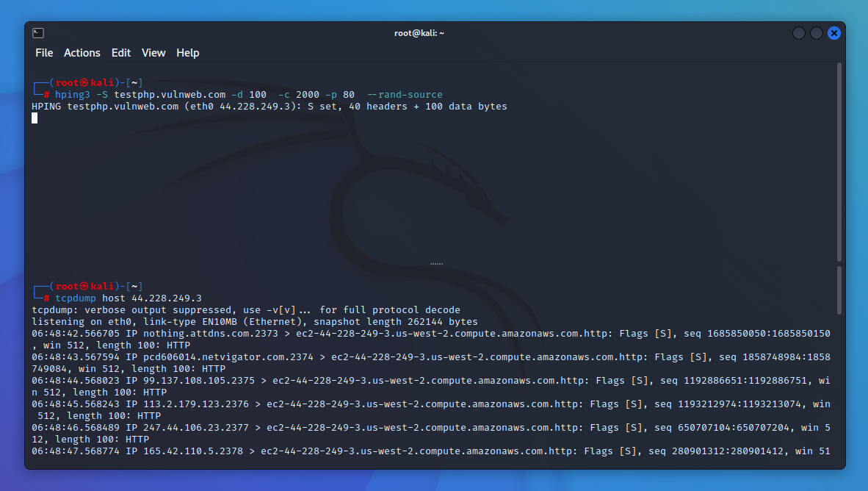Click 'testphp.vulnweb.com' in the hping3 command
The image size is (868, 491).
[x=170, y=94]
